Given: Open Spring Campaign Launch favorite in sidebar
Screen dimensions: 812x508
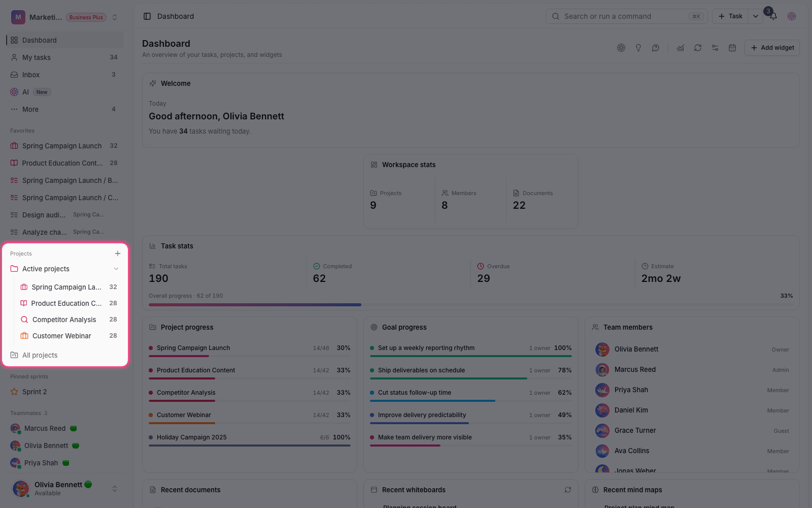Looking at the screenshot, I should click(65, 146).
